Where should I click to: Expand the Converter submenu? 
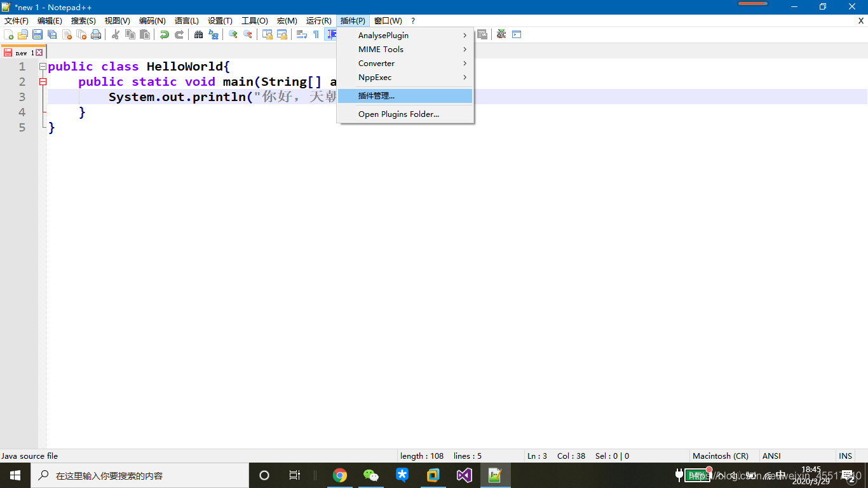(x=405, y=64)
